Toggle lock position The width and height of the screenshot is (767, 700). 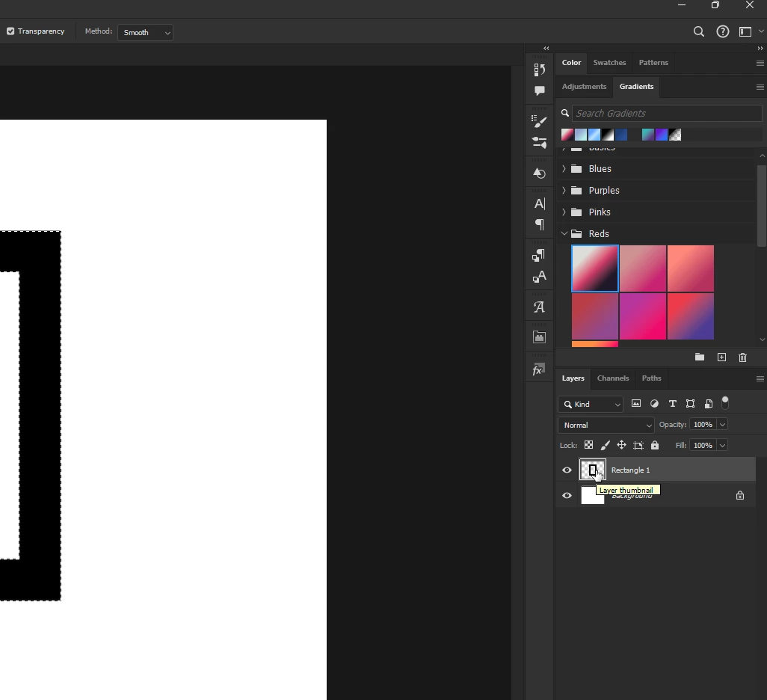tap(621, 445)
